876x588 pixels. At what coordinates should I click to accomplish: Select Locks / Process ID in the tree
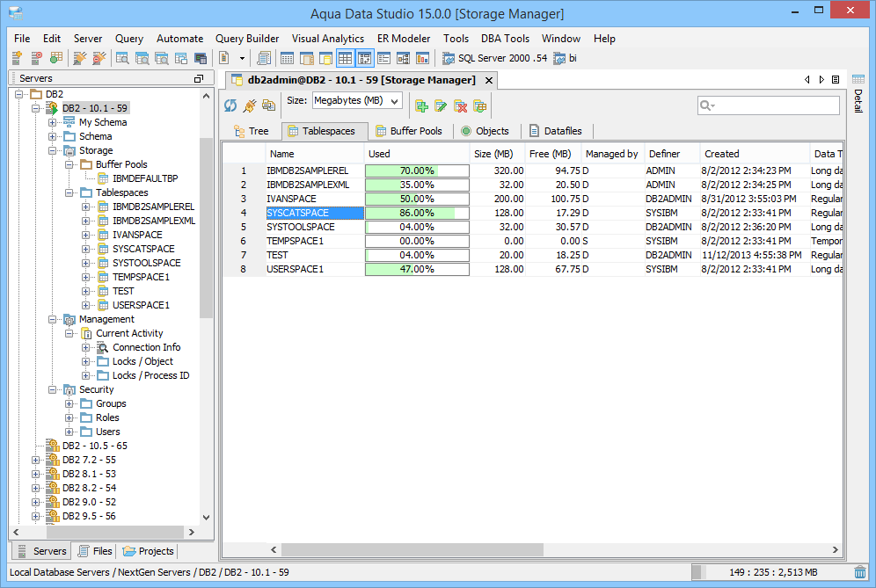pos(151,376)
